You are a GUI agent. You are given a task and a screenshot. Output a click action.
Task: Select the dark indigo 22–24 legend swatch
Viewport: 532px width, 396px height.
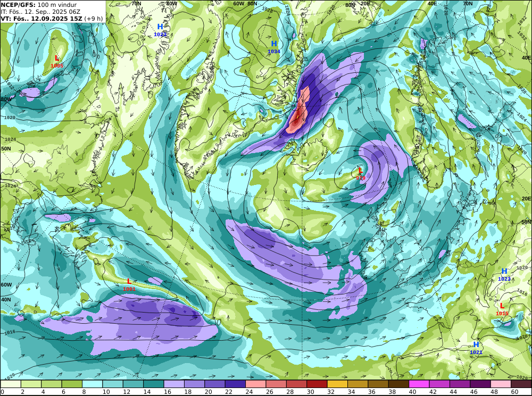pyautogui.click(x=235, y=384)
